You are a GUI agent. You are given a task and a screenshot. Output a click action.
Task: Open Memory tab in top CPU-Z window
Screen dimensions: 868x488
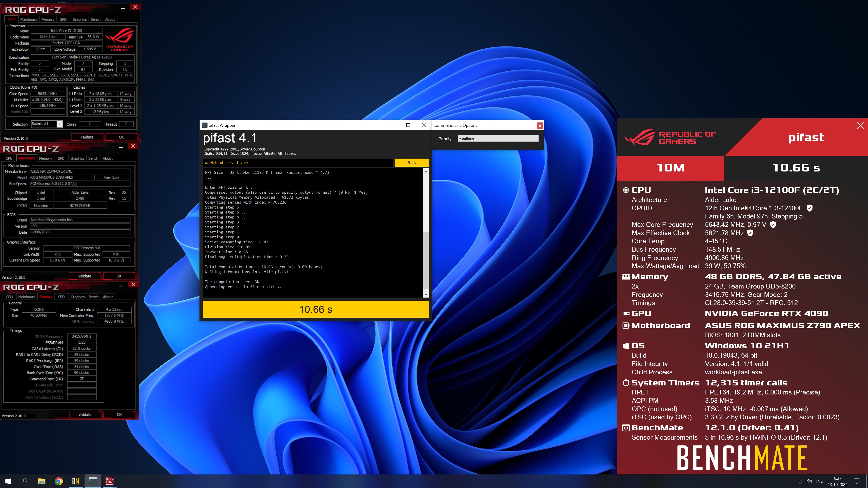48,19
